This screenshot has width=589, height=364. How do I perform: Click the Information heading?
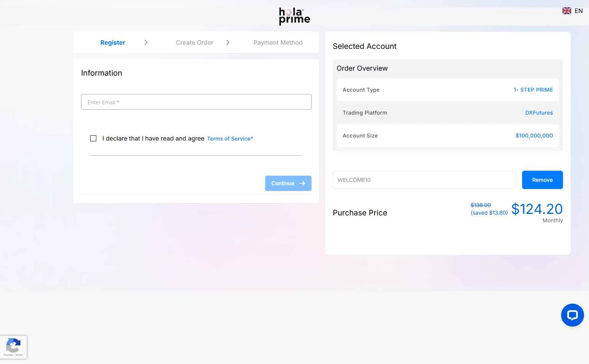(102, 73)
